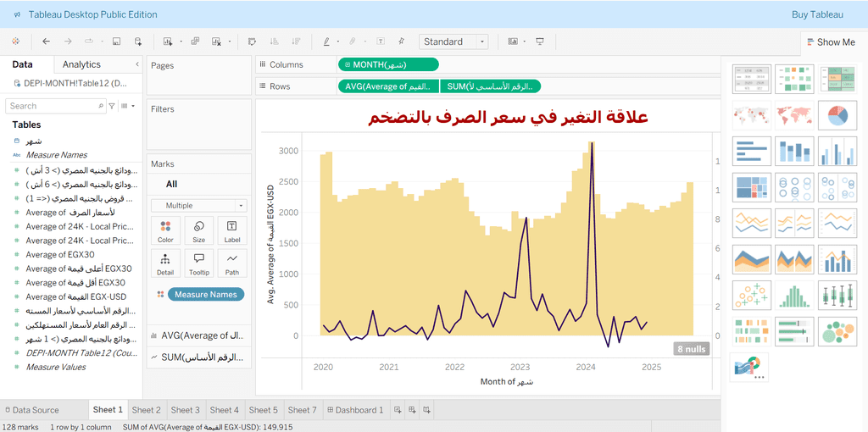Select the histogram chart in Show Me
The height and width of the screenshot is (432, 868).
pos(794,295)
